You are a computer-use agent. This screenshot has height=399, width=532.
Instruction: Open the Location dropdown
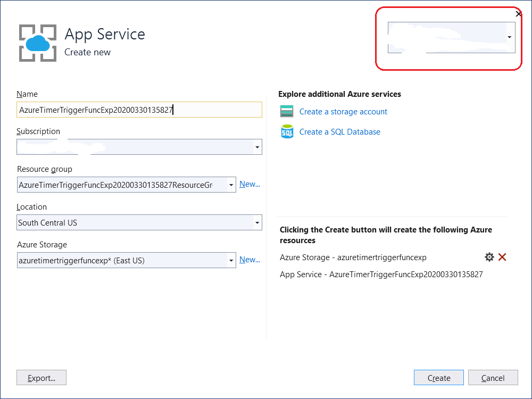257,222
